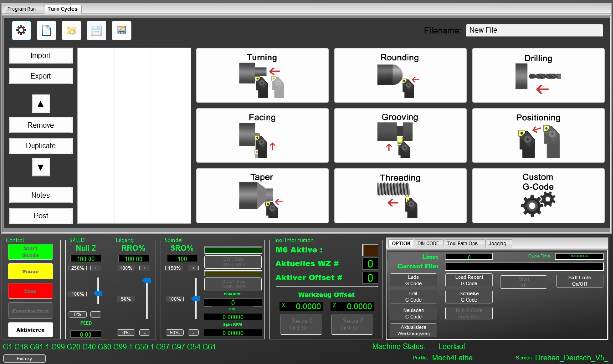Click the X Werkzeug Offset value field

tap(301, 306)
